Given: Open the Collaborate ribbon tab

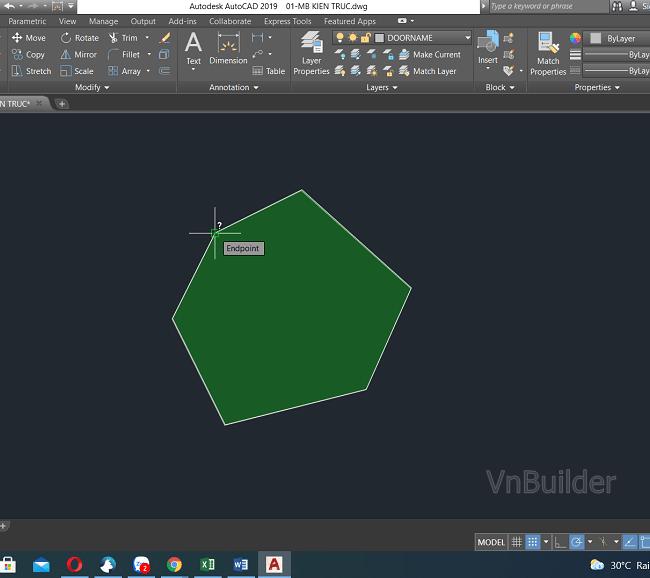Looking at the screenshot, I should click(x=230, y=21).
